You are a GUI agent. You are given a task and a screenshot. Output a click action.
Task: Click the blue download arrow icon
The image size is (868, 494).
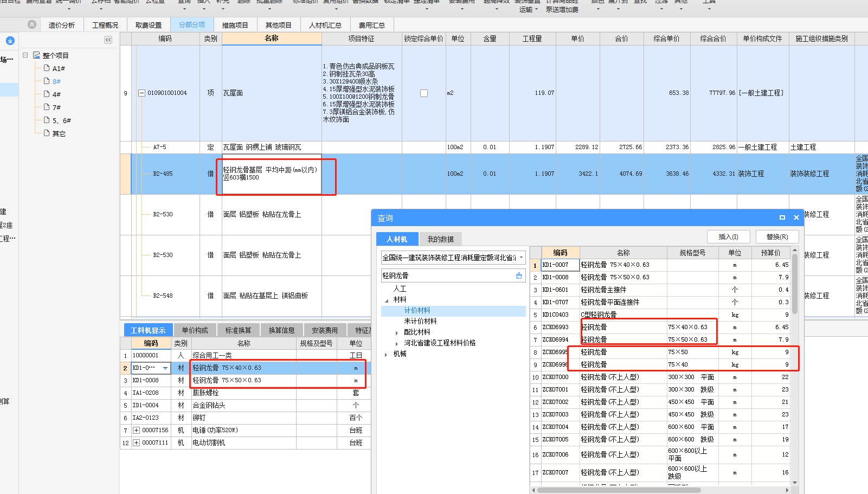coord(10,41)
